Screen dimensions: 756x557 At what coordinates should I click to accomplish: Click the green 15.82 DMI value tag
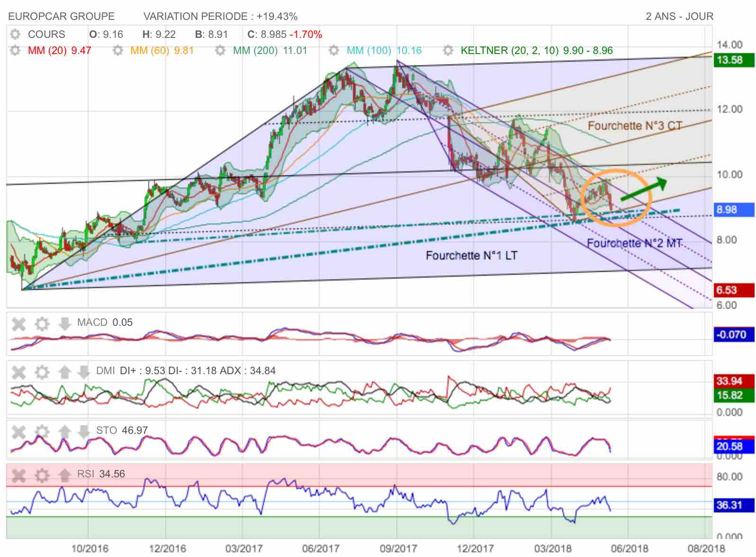coord(734,395)
